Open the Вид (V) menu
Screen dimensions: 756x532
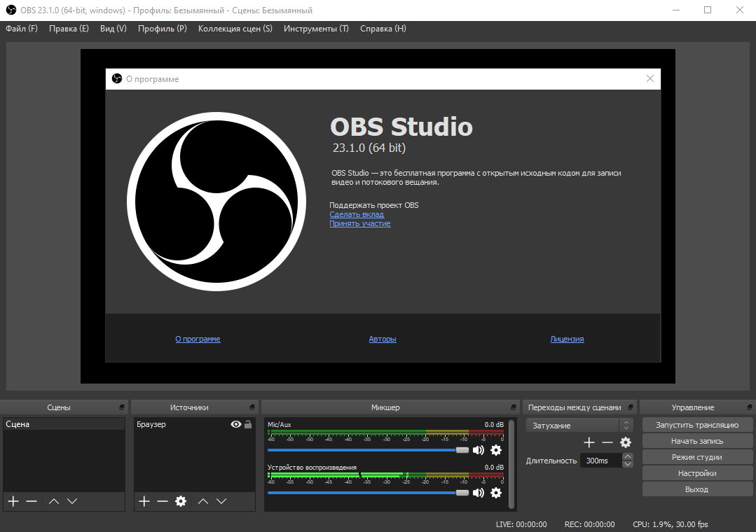[114, 29]
